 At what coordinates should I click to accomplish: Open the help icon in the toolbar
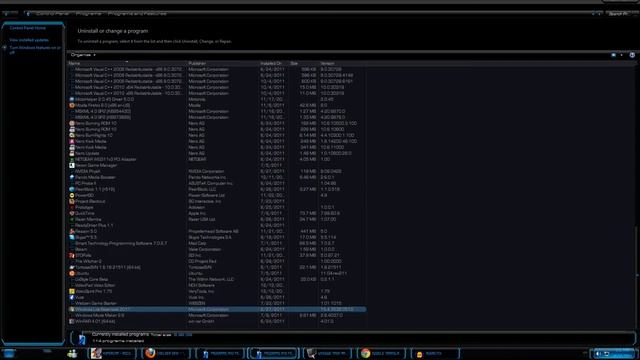632,55
